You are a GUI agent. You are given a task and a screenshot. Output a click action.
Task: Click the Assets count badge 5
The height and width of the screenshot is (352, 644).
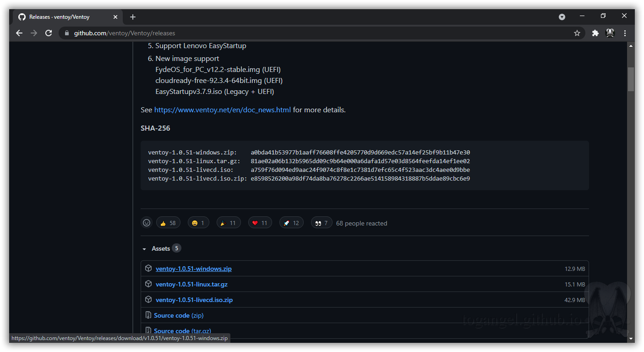coord(176,248)
